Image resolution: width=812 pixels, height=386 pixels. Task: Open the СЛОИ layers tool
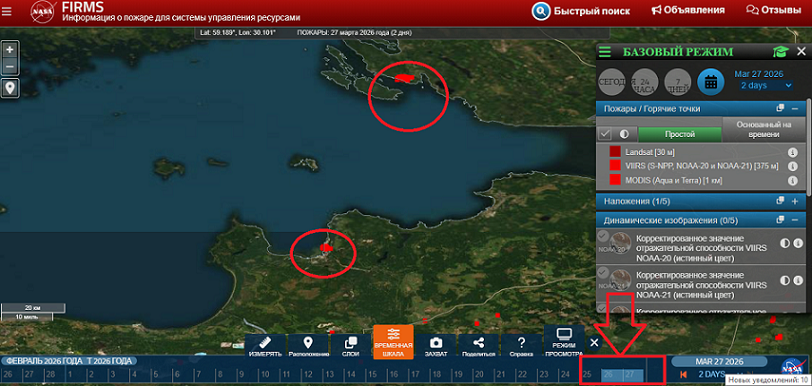pos(351,346)
